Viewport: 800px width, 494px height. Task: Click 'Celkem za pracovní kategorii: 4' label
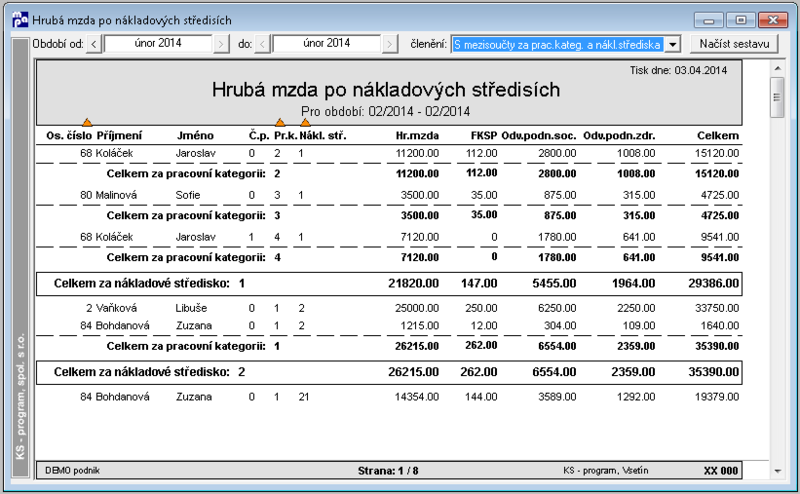point(193,257)
